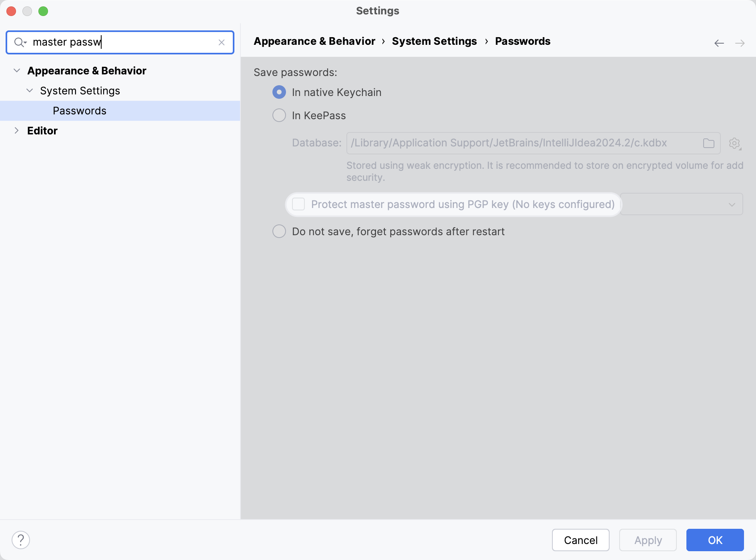This screenshot has height=560, width=756.
Task: Browse for a database file using folder icon
Action: click(x=709, y=143)
